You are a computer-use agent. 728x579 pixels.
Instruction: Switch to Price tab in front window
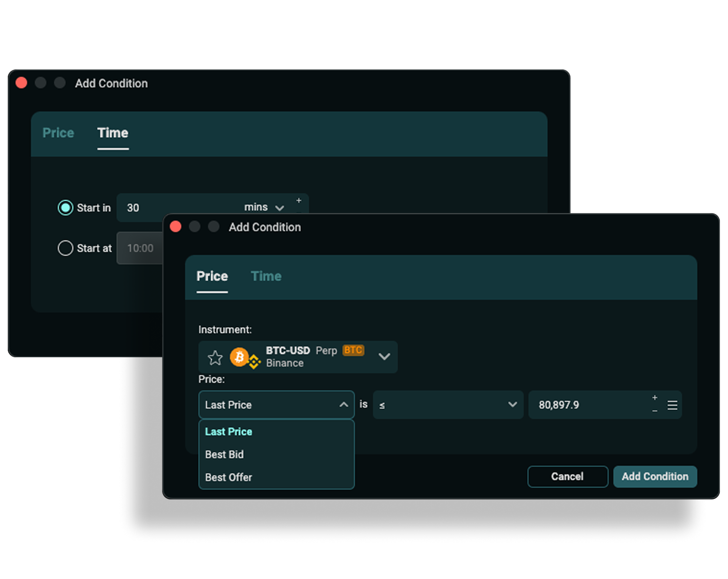(x=212, y=276)
